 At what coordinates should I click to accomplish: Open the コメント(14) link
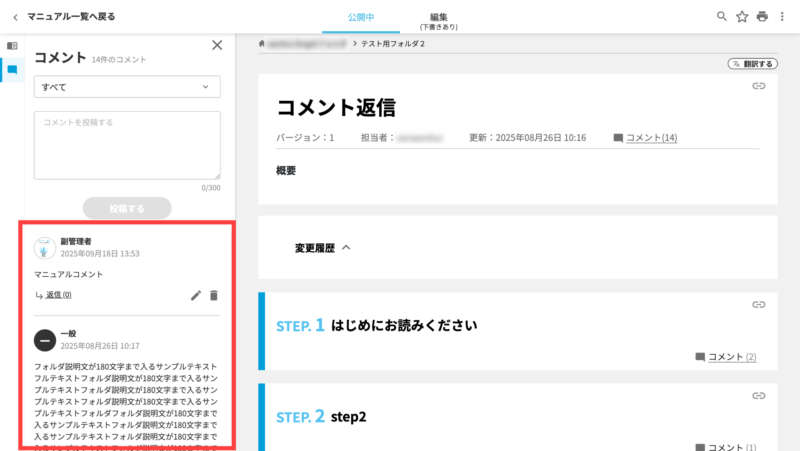(652, 138)
